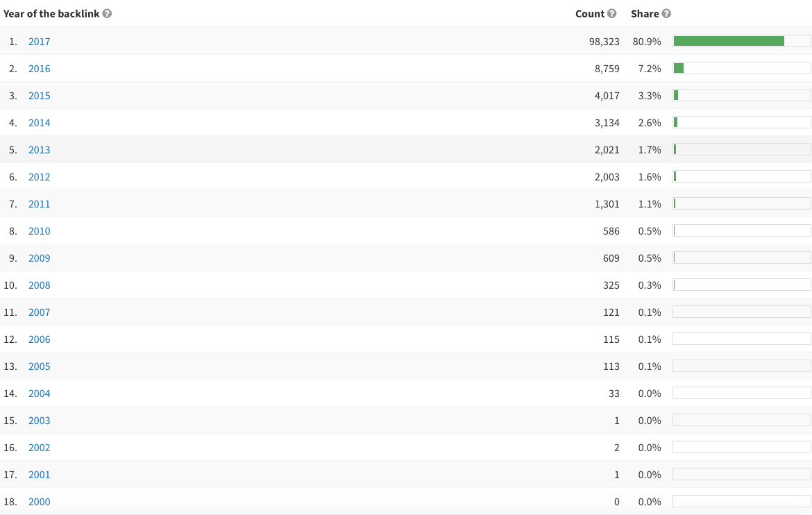Open the 2017 backlink year link
This screenshot has height=515, width=812.
[x=39, y=42]
